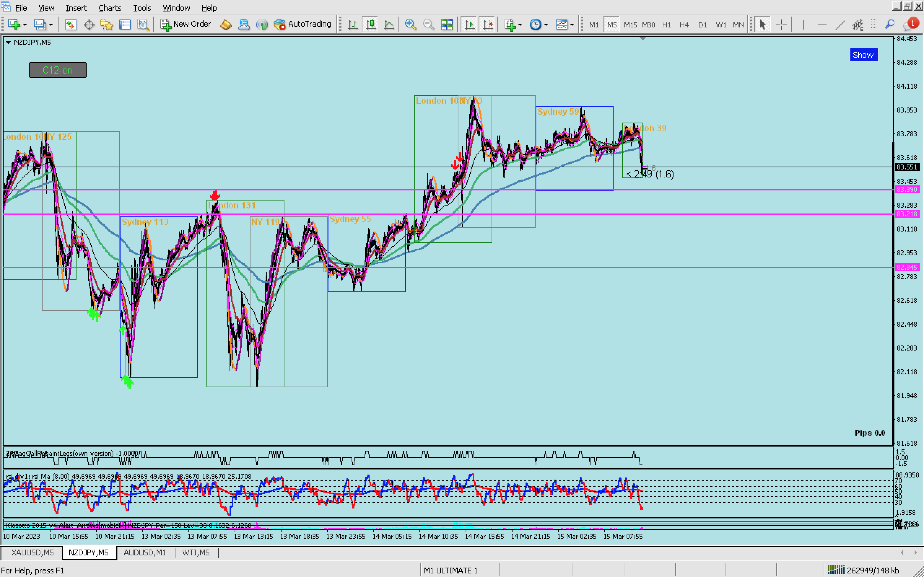This screenshot has width=924, height=577.
Task: Open the Navigator window icon
Action: point(106,25)
